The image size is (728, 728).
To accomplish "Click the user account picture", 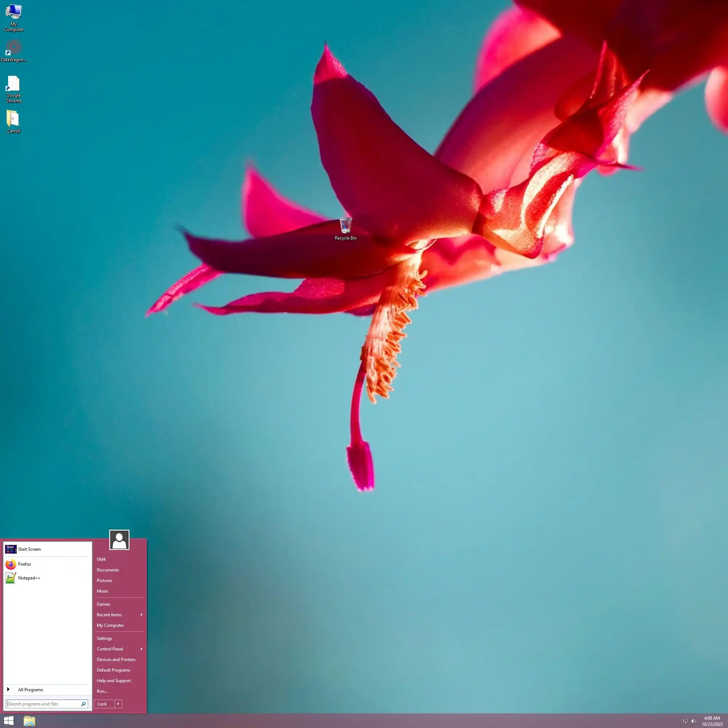I will (119, 540).
